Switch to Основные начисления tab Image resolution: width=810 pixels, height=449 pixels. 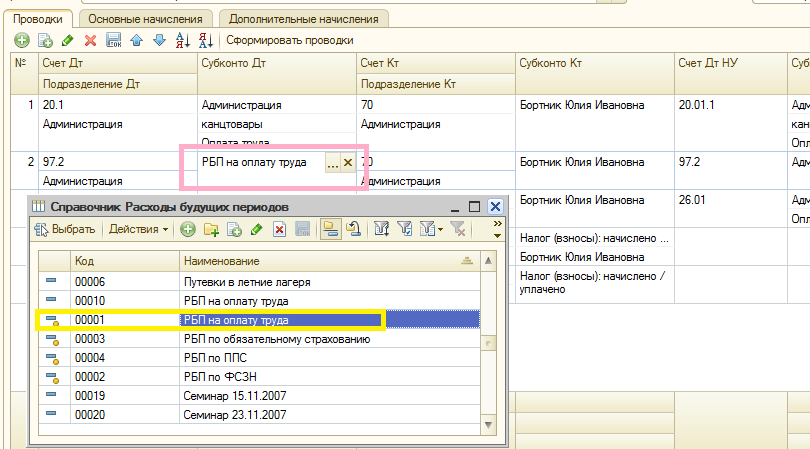pyautogui.click(x=145, y=18)
